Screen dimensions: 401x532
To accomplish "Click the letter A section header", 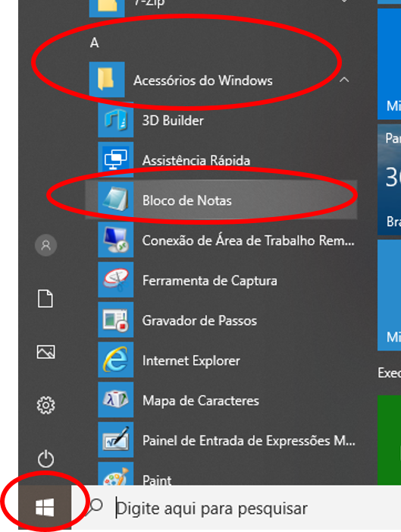I will 95,43.
